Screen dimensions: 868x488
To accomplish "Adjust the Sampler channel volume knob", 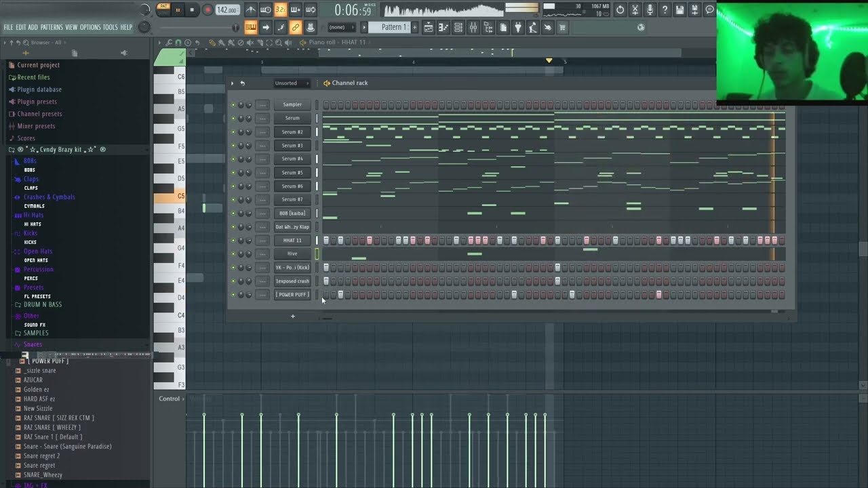I will pyautogui.click(x=249, y=104).
